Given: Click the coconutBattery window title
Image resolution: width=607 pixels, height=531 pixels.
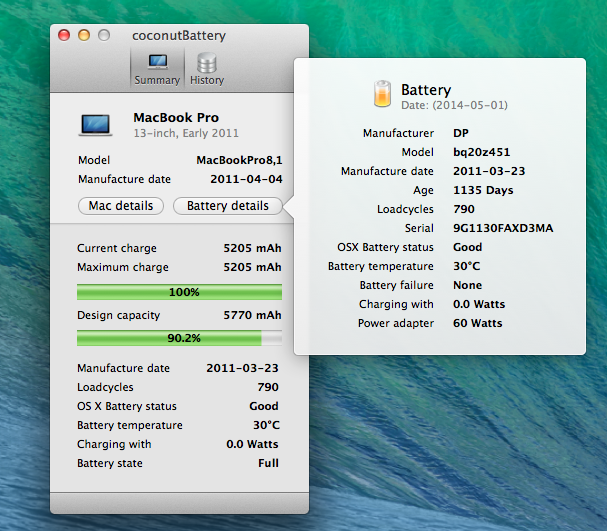Looking at the screenshot, I should [179, 36].
